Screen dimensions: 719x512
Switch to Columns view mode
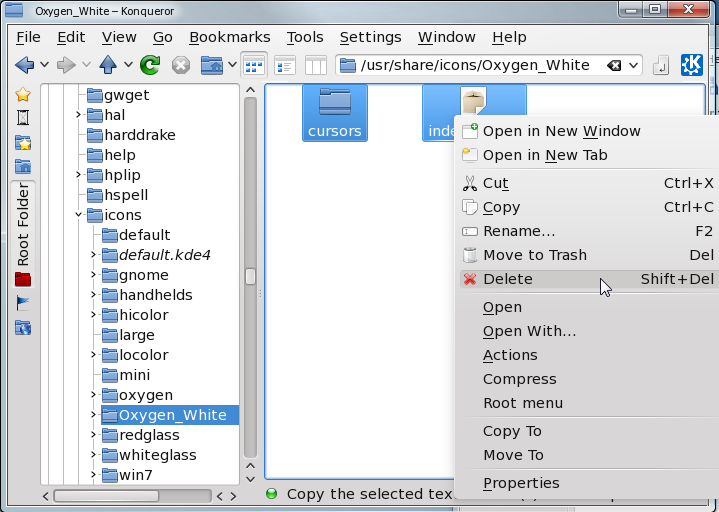[315, 65]
